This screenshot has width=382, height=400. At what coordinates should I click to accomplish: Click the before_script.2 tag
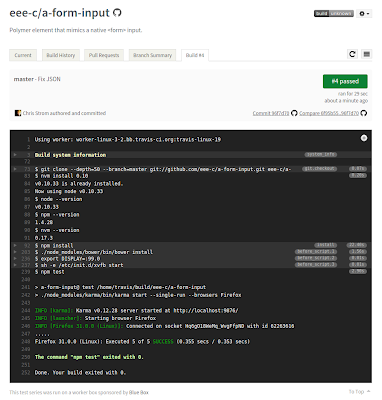coord(316,258)
